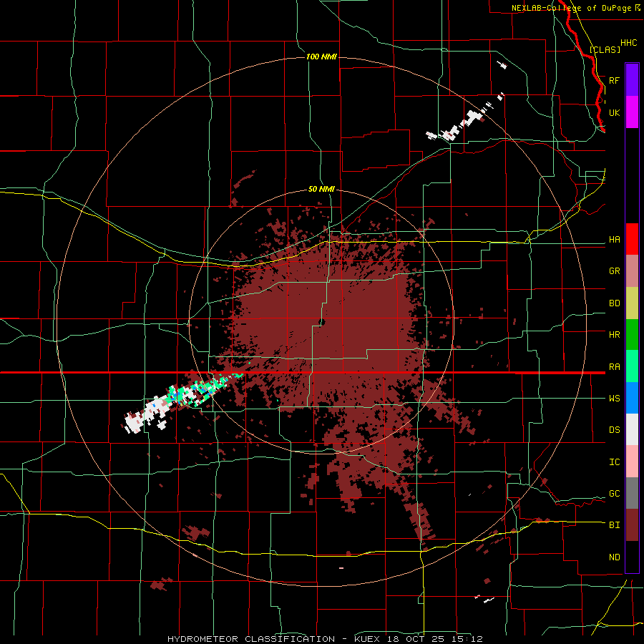Click the DS legend label
This screenshot has width=644, height=644.
click(614, 430)
